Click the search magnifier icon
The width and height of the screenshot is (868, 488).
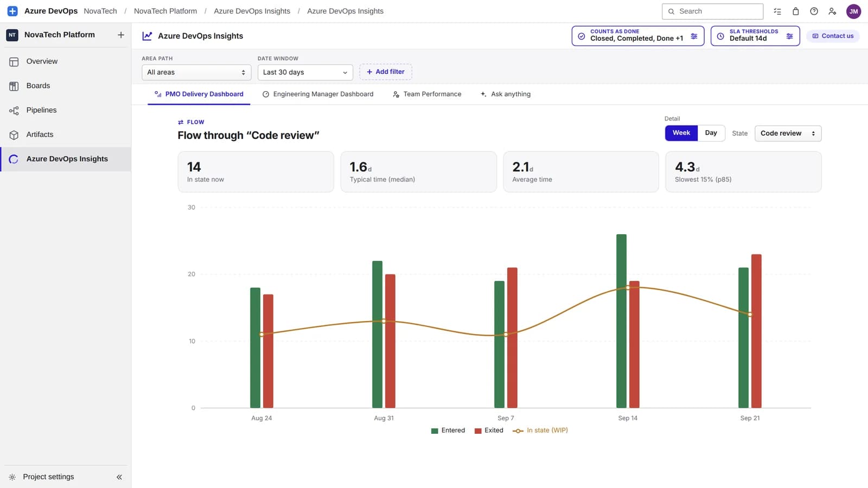[x=671, y=11]
